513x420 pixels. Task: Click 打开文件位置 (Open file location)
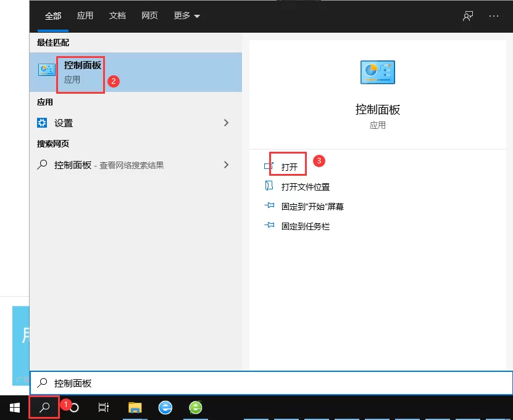pos(307,186)
